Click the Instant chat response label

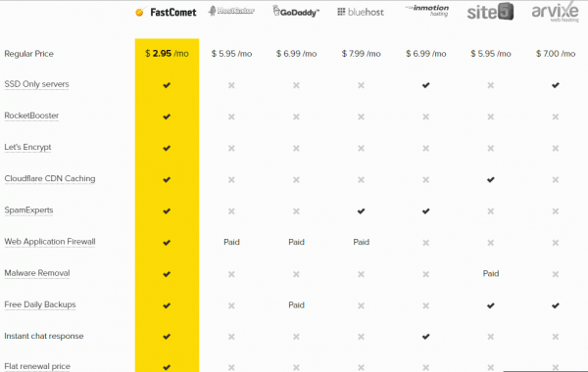(44, 336)
